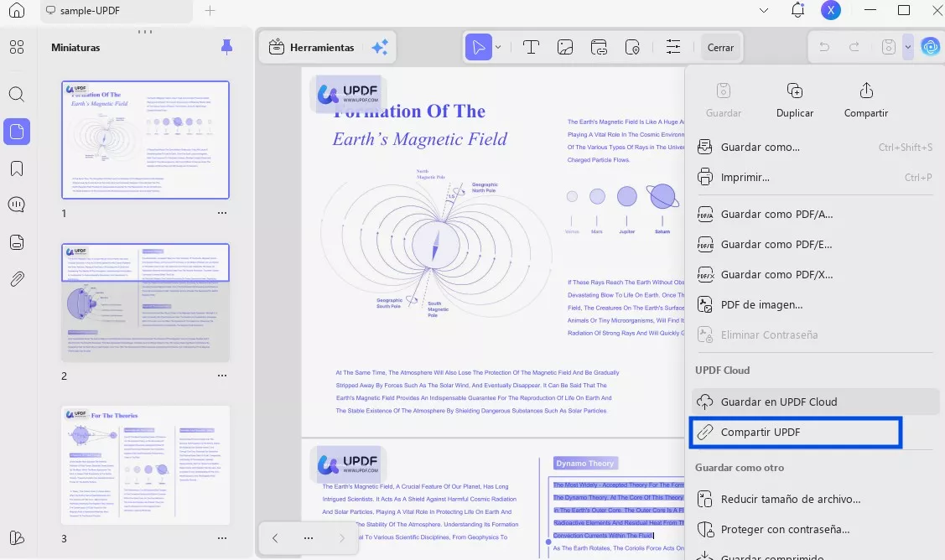
Task: Add a new tab with plus icon
Action: coord(210,10)
